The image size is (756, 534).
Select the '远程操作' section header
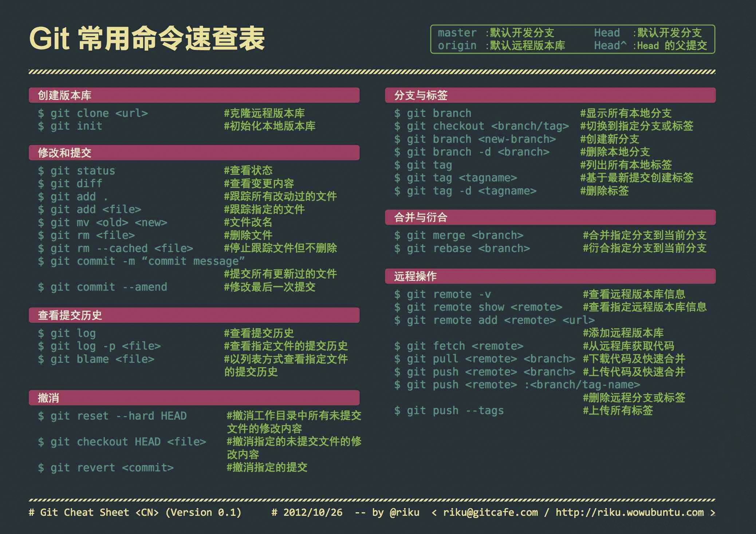[550, 276]
